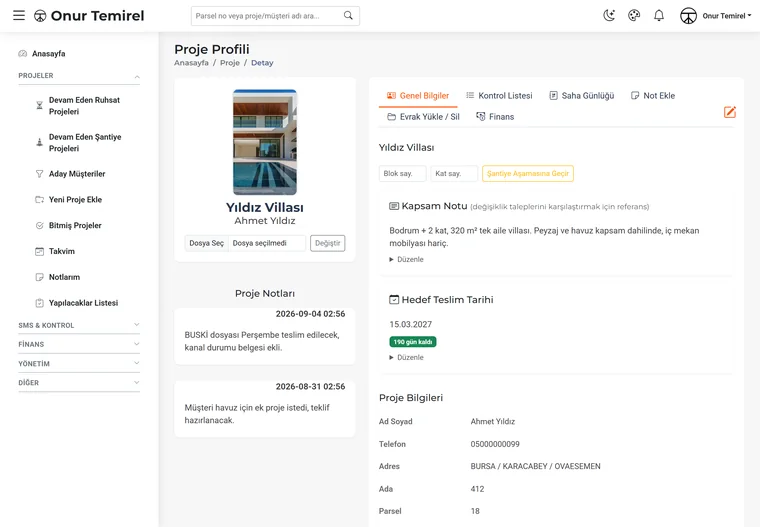
Task: Click the Saha Günlüğü journal icon
Action: [554, 96]
